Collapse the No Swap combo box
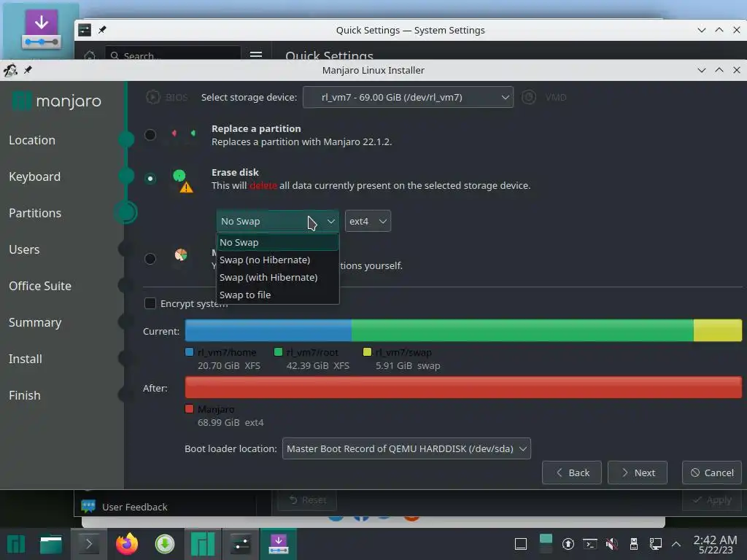Screen dimensions: 747x560 click(278, 221)
